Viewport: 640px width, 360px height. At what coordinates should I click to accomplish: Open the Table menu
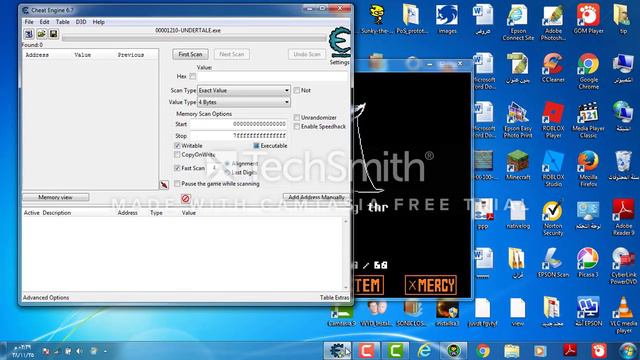pos(62,22)
